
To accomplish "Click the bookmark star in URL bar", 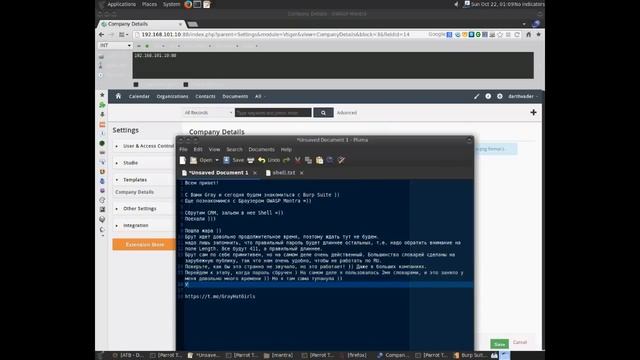I will coord(500,35).
